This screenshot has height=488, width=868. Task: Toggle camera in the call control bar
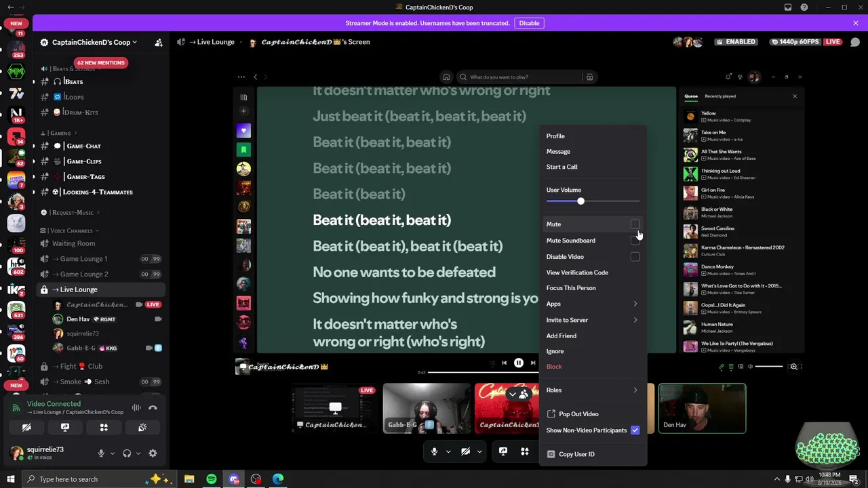(x=466, y=451)
